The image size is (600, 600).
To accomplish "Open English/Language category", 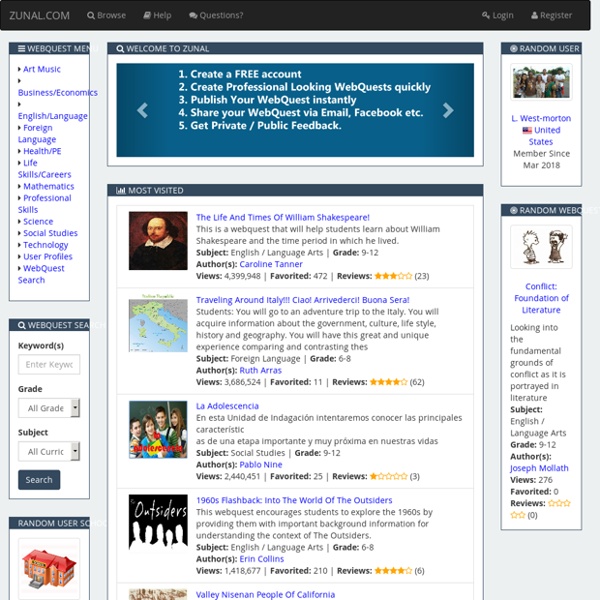I will pos(53,116).
